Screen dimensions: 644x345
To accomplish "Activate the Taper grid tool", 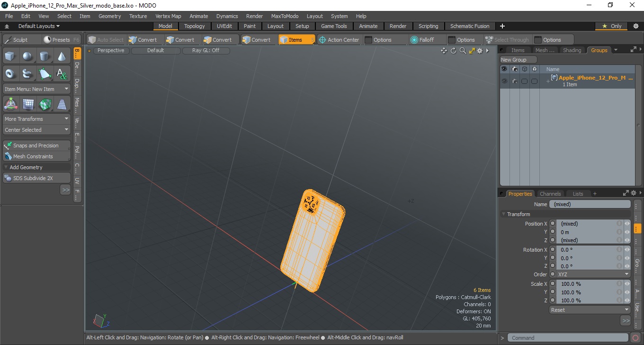I will (62, 104).
